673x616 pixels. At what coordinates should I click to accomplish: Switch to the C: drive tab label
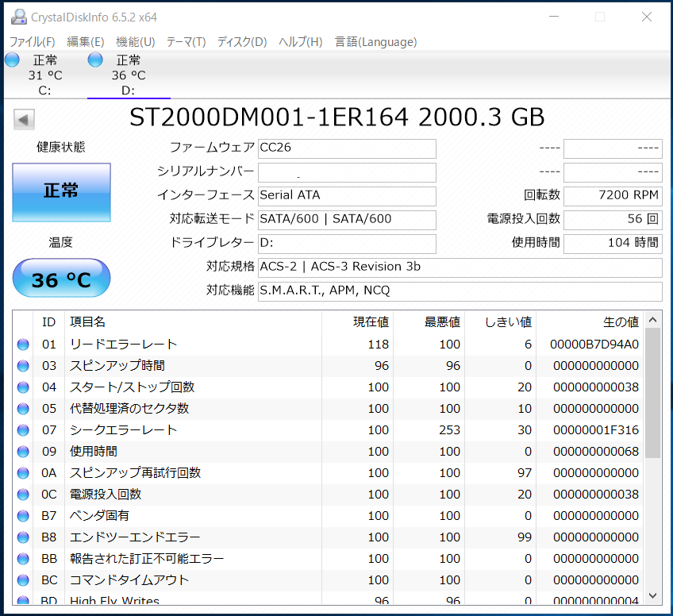44,90
